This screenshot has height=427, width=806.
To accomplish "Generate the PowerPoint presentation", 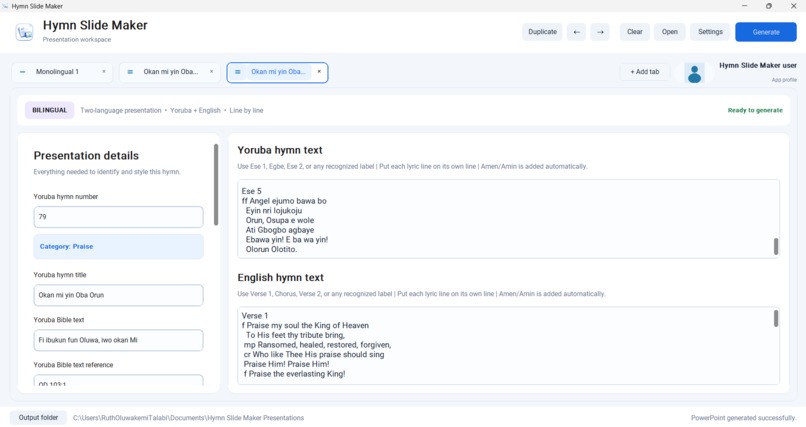I will (766, 32).
